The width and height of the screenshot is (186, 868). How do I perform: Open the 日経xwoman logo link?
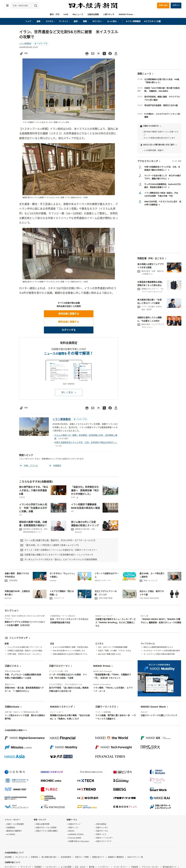pos(88,798)
